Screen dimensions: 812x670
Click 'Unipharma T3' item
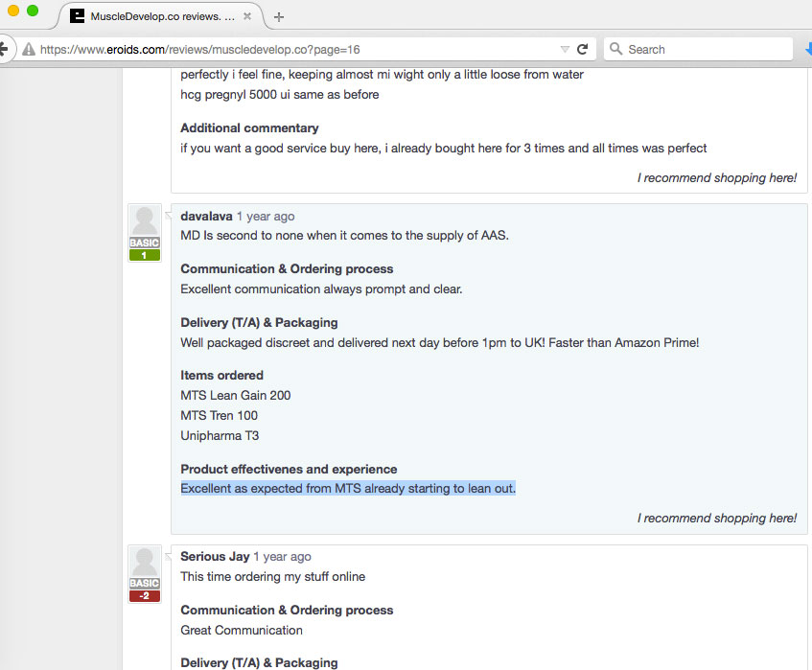pyautogui.click(x=220, y=436)
